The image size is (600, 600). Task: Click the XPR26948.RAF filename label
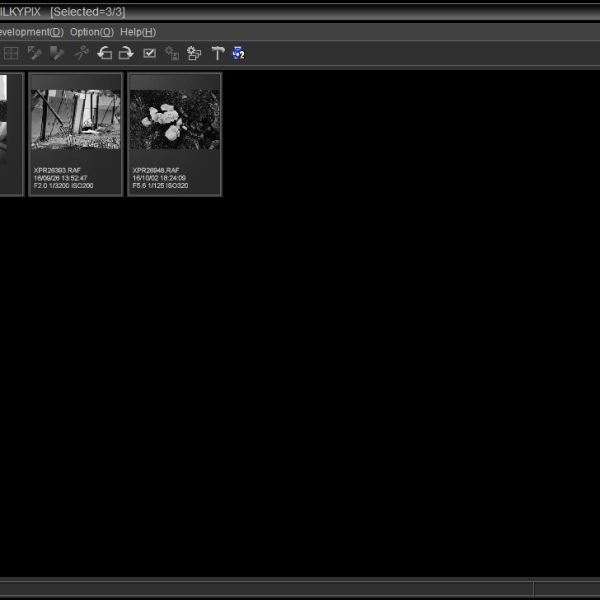click(x=157, y=170)
